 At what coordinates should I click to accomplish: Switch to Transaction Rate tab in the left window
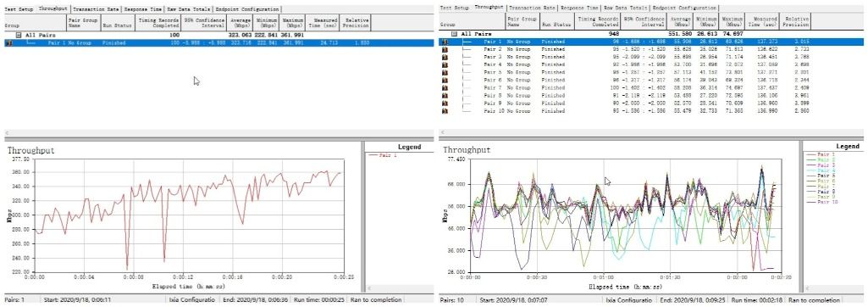coord(97,9)
